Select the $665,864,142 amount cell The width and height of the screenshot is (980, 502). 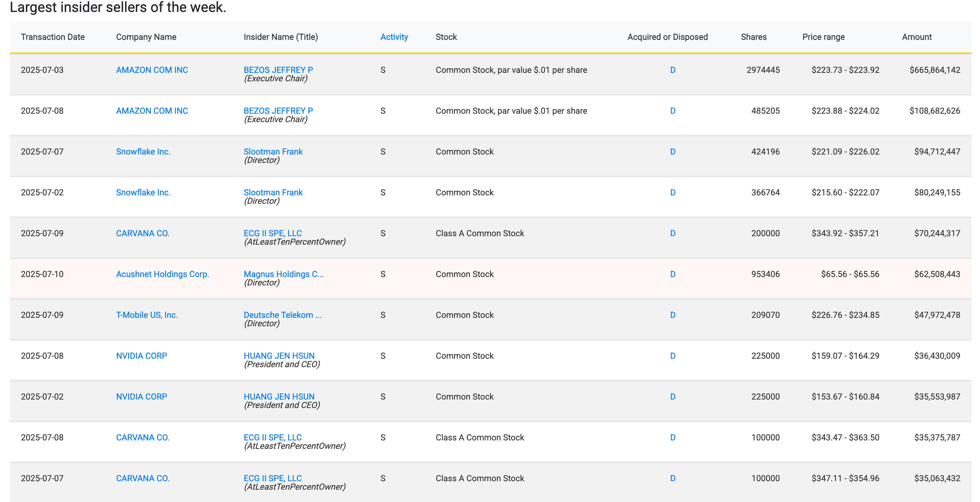(x=934, y=70)
